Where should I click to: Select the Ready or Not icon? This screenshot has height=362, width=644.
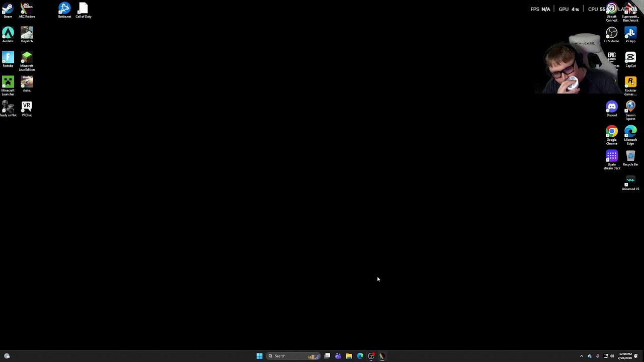click(x=8, y=109)
